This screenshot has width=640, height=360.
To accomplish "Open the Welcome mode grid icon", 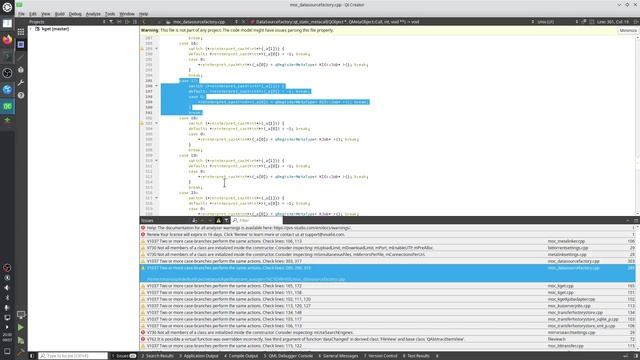I will 21,32.
